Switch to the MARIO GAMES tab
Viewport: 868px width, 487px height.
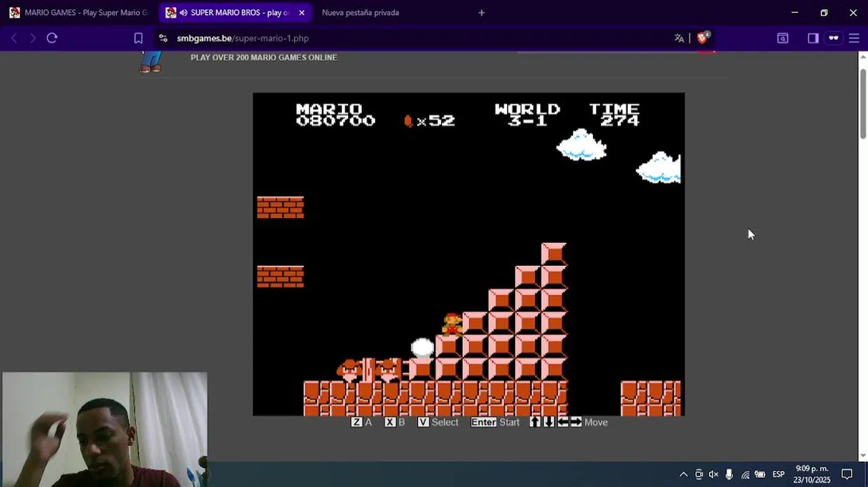(x=79, y=13)
